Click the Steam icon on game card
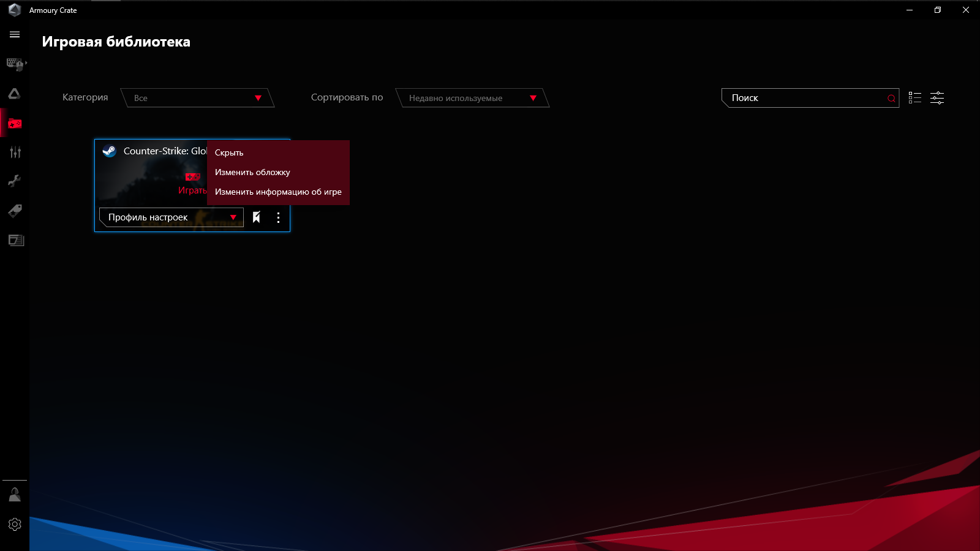This screenshot has width=980, height=551. click(110, 151)
